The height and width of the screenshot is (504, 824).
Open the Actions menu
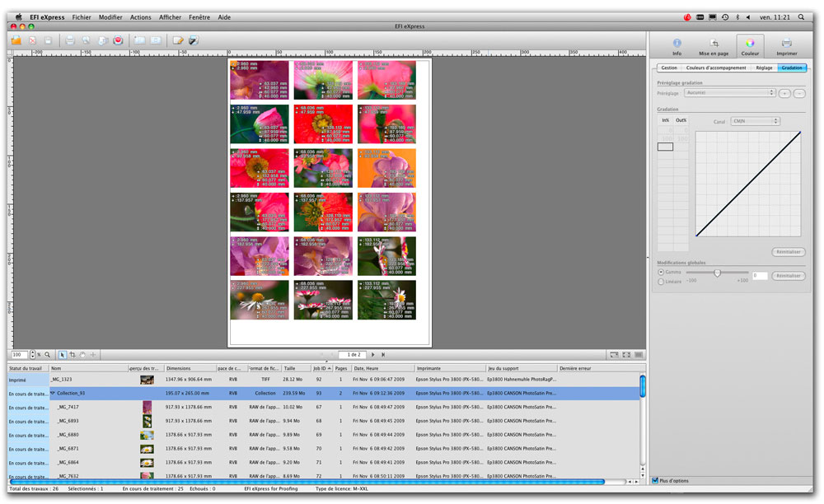[140, 17]
